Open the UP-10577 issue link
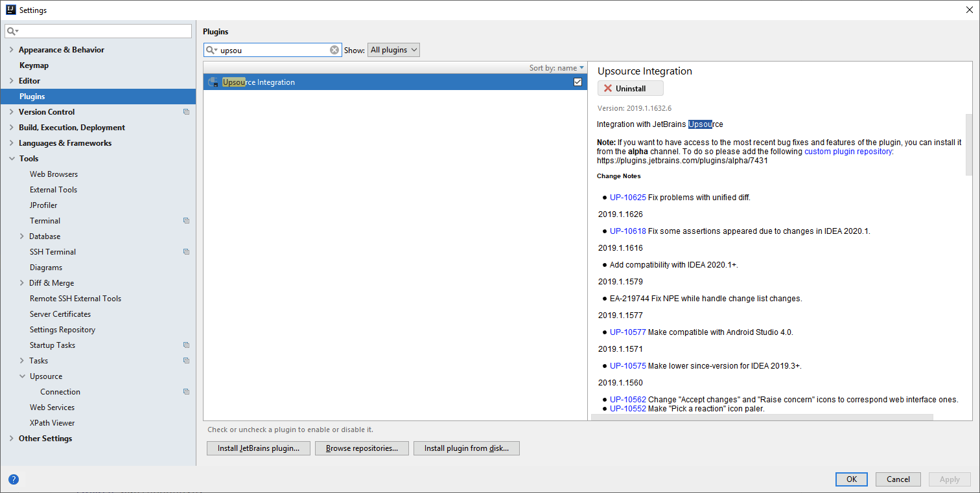This screenshot has height=493, width=980. (628, 332)
